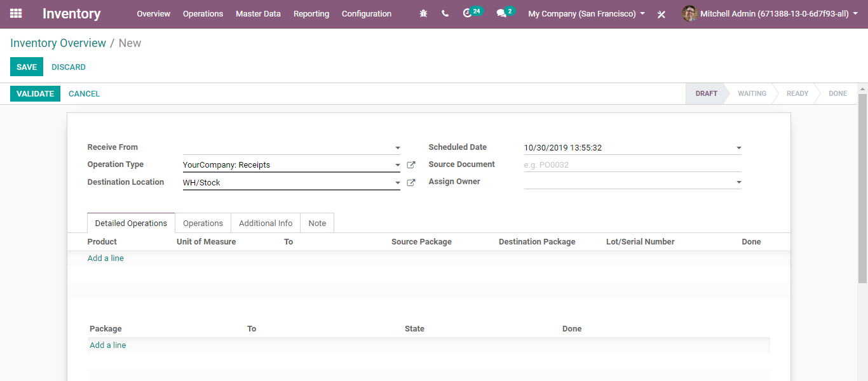Open Scheduled Date picker arrow
Image resolution: width=868 pixels, height=381 pixels.
[x=738, y=148]
